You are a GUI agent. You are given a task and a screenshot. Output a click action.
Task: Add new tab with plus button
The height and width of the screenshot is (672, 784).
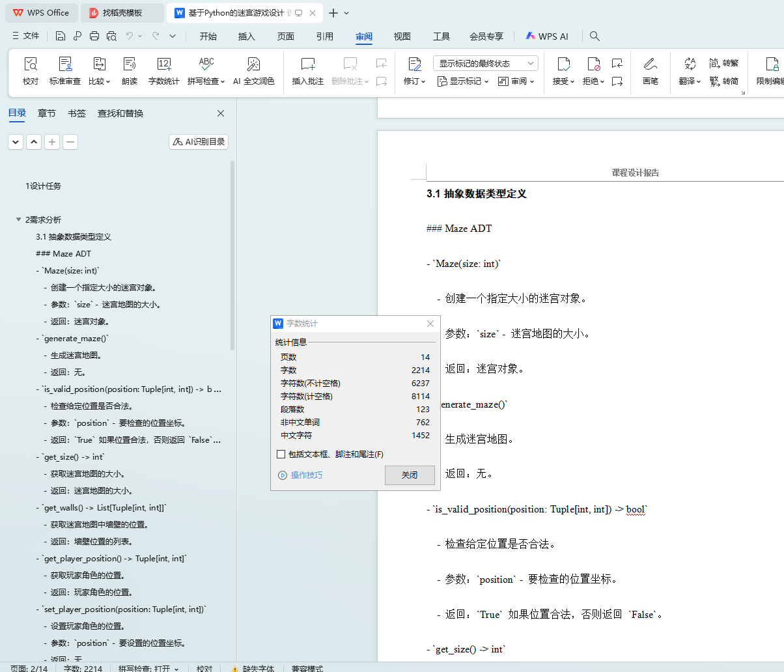(x=333, y=13)
